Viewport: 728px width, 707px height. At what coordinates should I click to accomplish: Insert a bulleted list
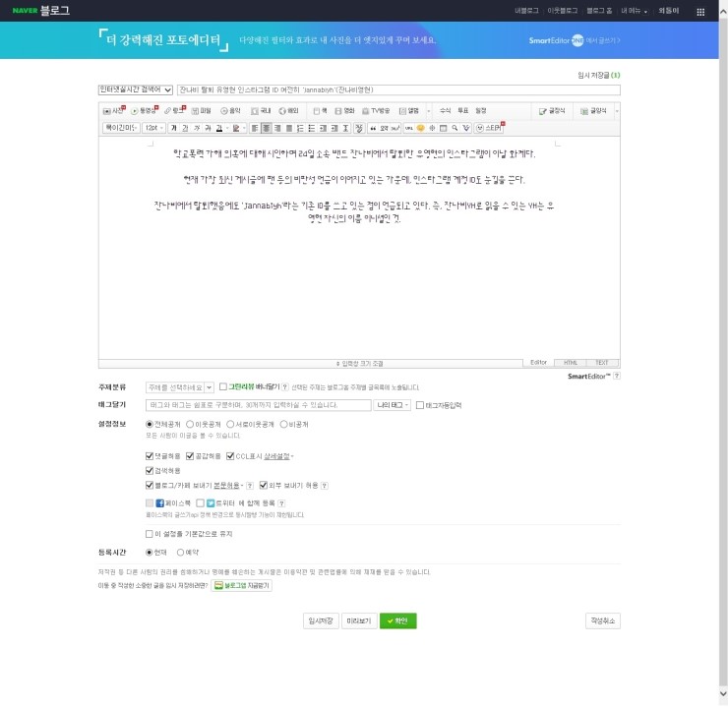312,128
